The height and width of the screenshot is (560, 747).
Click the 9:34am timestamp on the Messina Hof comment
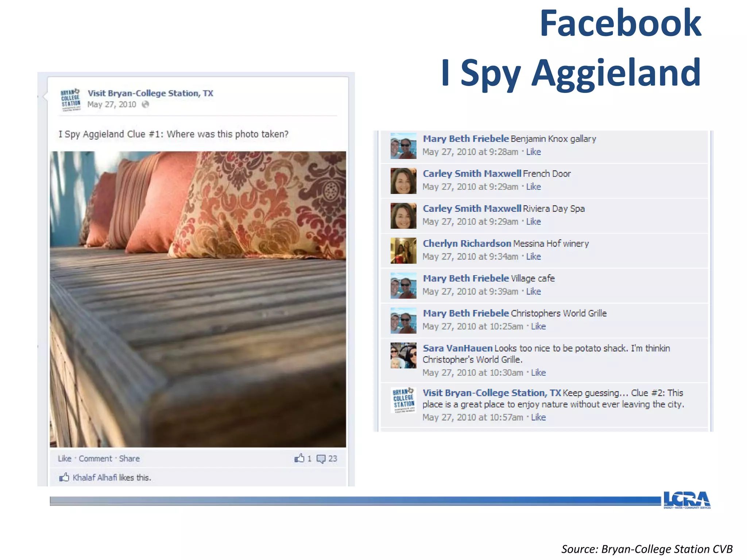(x=470, y=257)
